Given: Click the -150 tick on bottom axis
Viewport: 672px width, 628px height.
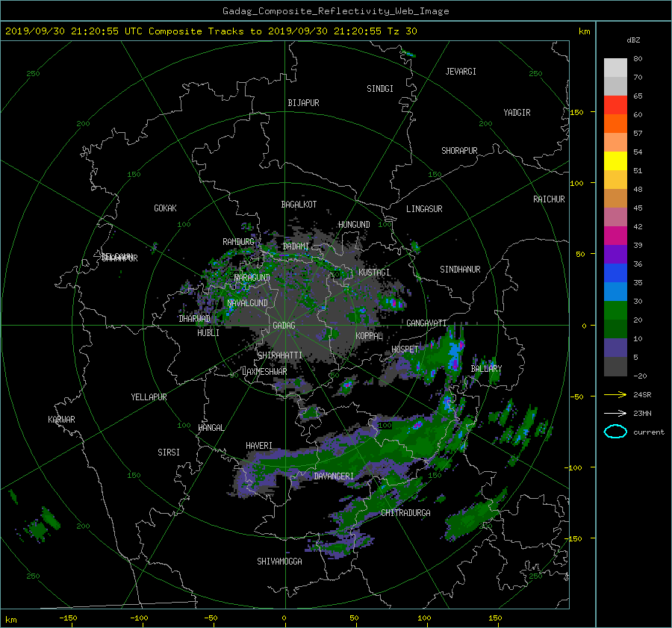Looking at the screenshot, I should coord(68,618).
